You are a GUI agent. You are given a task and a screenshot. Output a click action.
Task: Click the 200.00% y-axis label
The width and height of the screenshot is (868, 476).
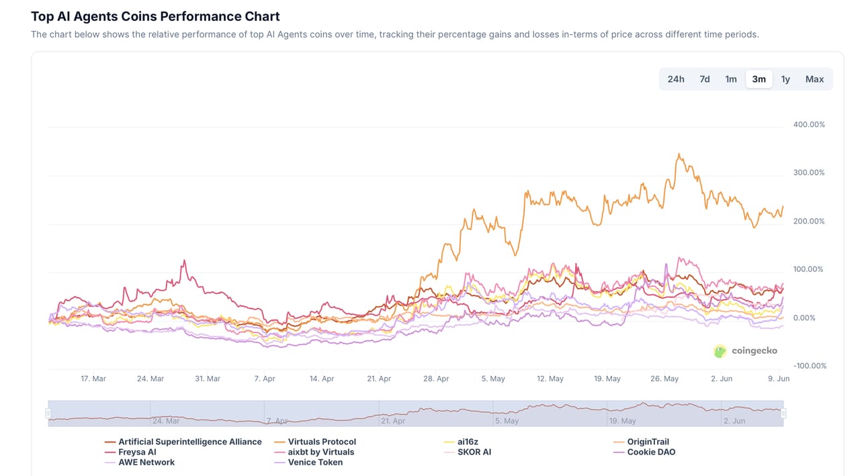(809, 222)
